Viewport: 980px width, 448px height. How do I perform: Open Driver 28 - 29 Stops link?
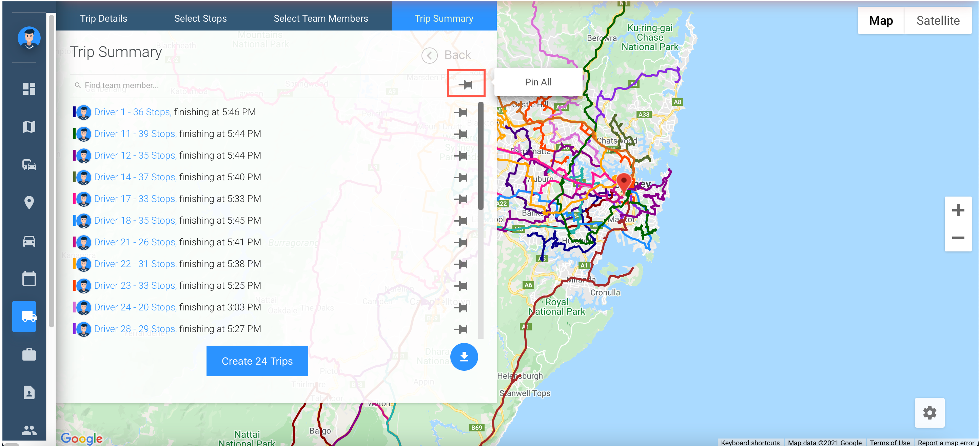click(x=135, y=329)
